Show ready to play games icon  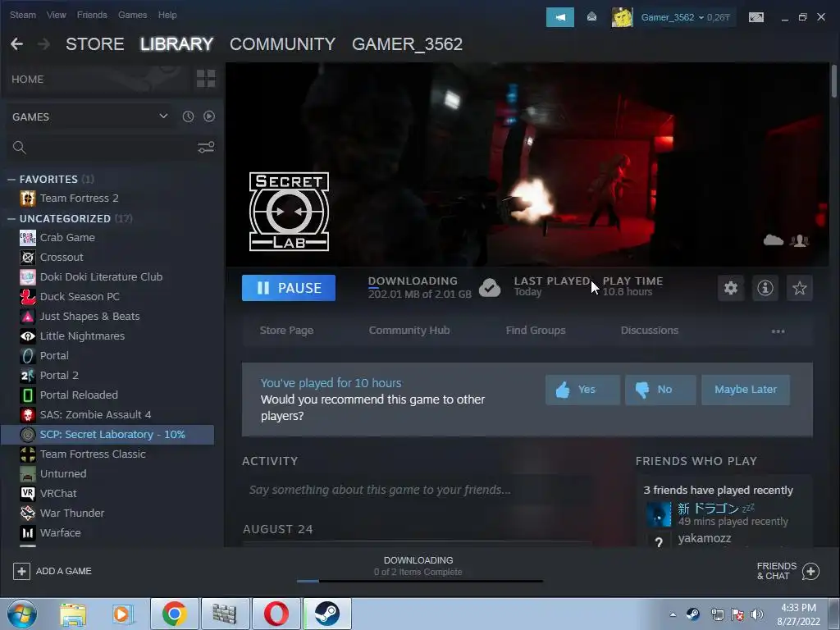tap(209, 116)
